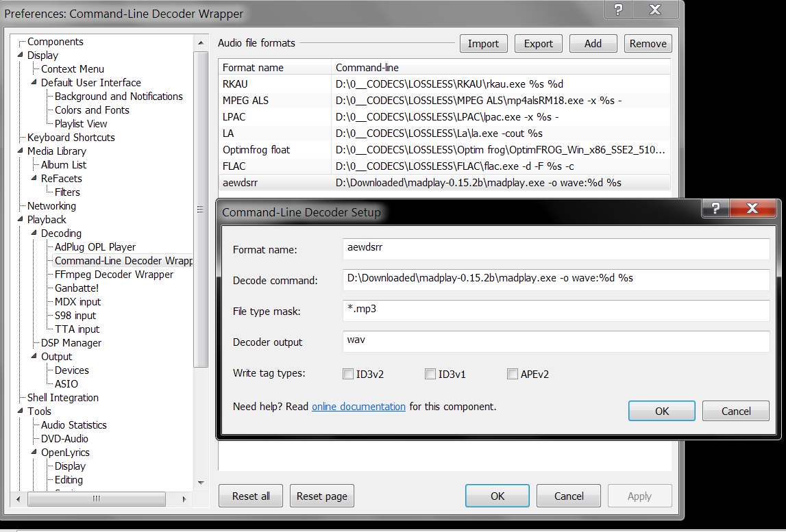
Task: Click the Export button
Action: 539,44
